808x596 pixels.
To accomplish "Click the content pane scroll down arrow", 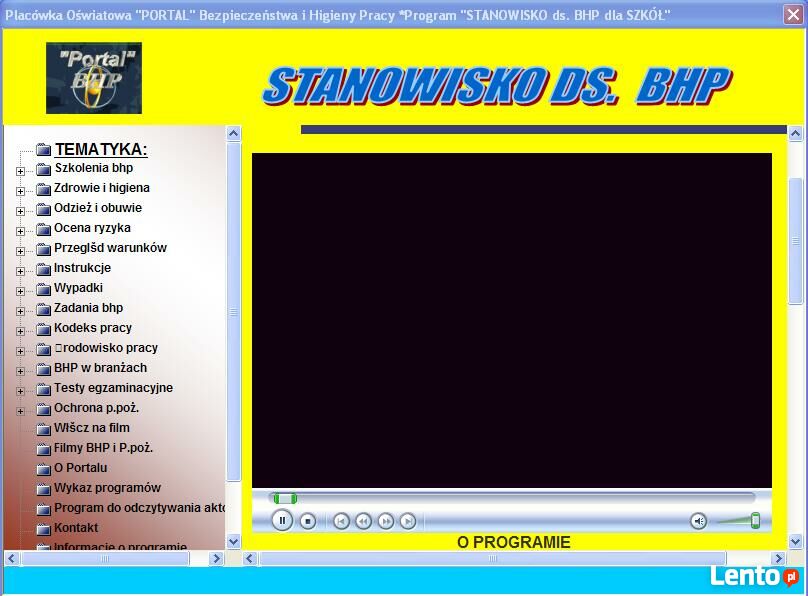I will [795, 541].
